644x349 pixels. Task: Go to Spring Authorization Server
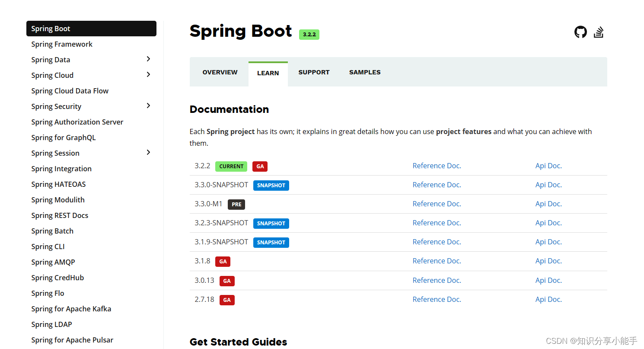pyautogui.click(x=77, y=122)
